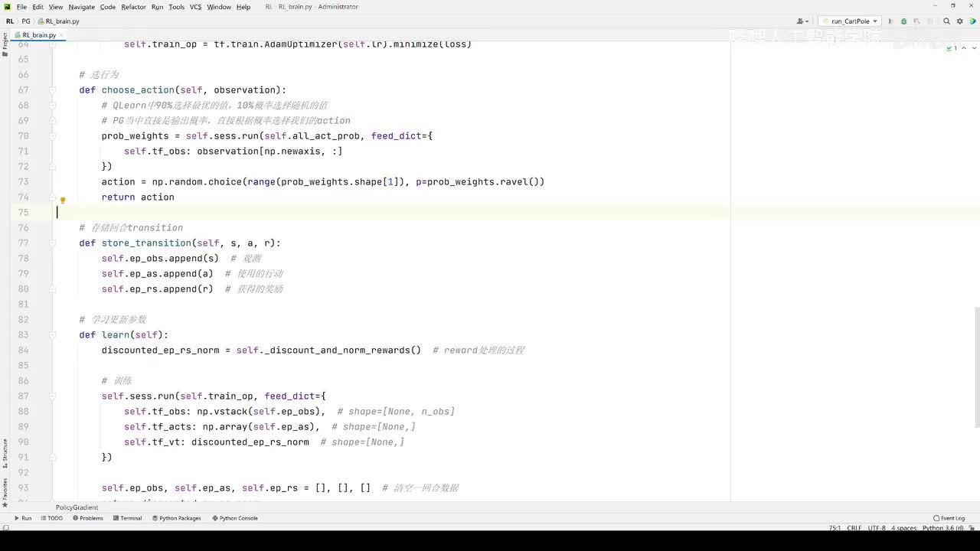Open the Tools menu
Viewport: 980px width, 551px height.
point(177,7)
